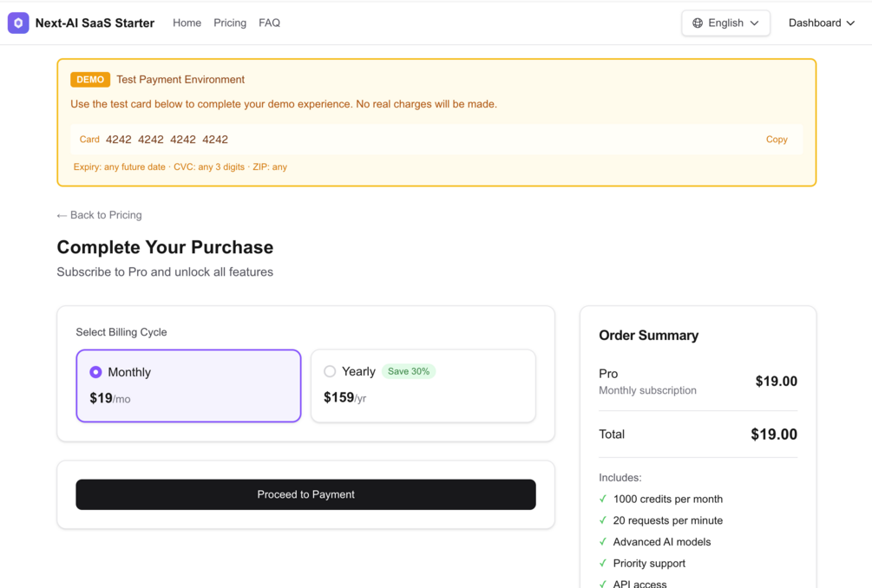Image resolution: width=872 pixels, height=588 pixels.
Task: Select the Monthly billing radio button
Action: pyautogui.click(x=96, y=372)
